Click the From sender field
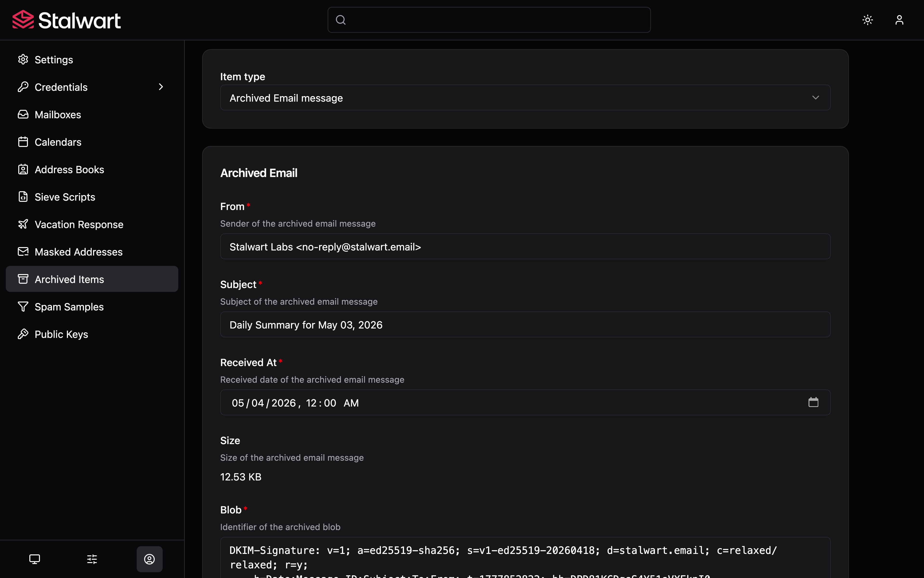 pyautogui.click(x=525, y=247)
